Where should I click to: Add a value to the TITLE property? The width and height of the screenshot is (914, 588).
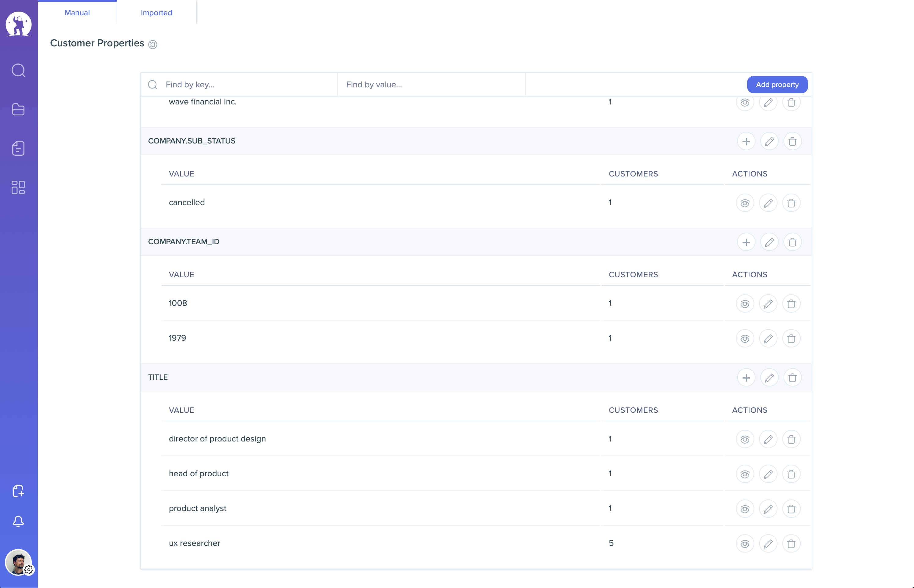pyautogui.click(x=746, y=378)
